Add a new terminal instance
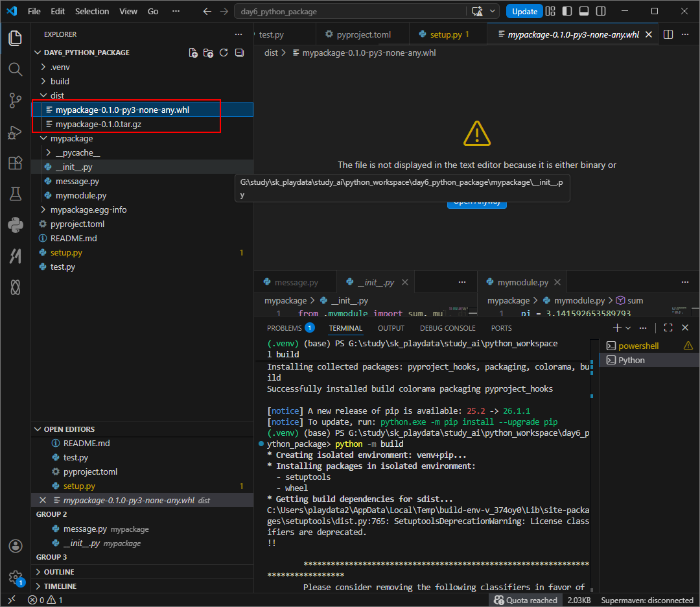The image size is (700, 607). pyautogui.click(x=617, y=328)
